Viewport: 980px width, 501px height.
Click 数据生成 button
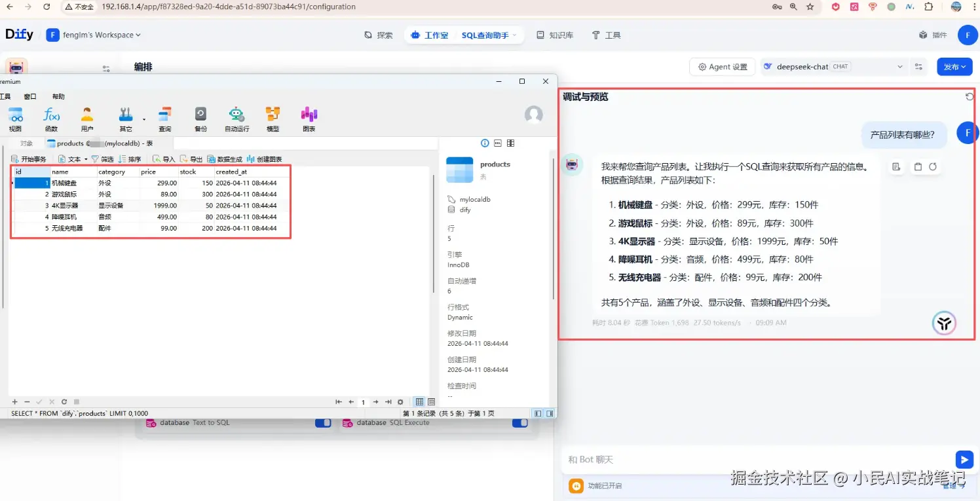click(x=225, y=159)
